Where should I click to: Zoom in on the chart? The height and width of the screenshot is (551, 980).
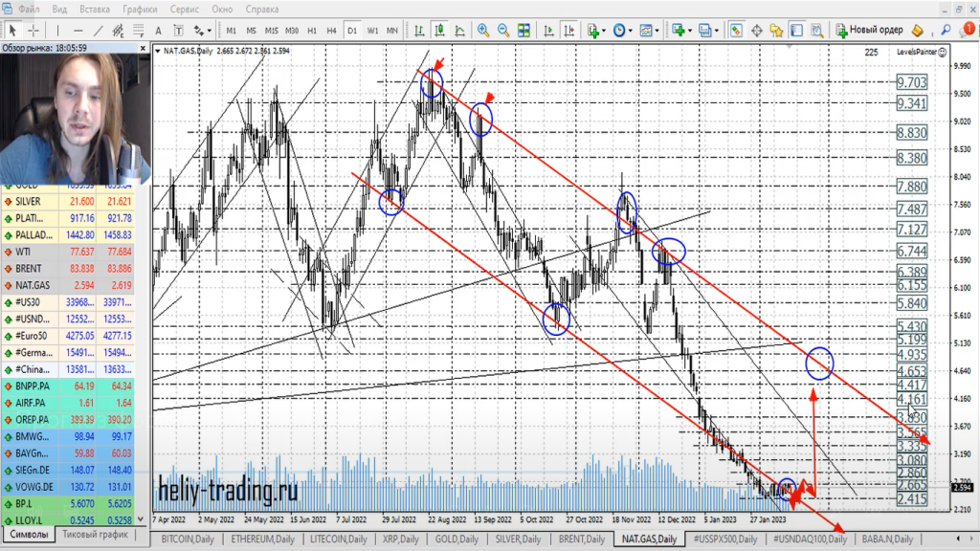[x=484, y=31]
